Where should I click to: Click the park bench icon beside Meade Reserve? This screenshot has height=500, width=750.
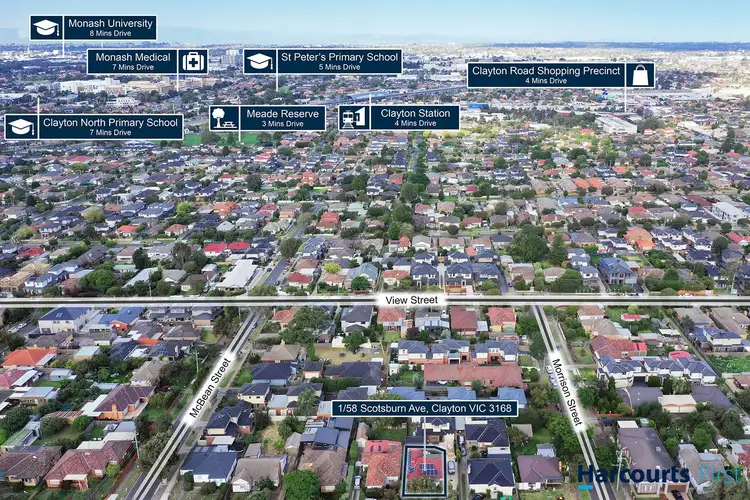224,118
